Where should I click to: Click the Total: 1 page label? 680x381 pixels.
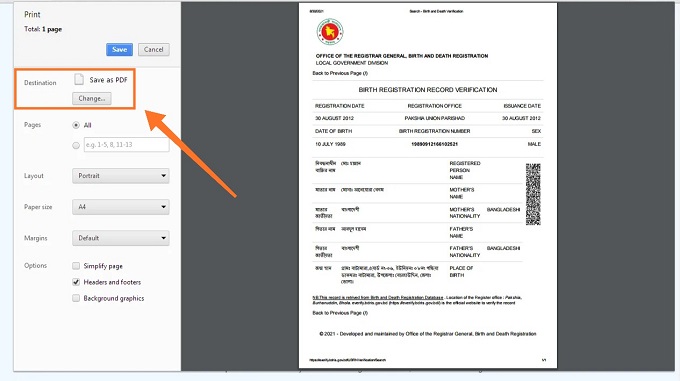pyautogui.click(x=43, y=29)
